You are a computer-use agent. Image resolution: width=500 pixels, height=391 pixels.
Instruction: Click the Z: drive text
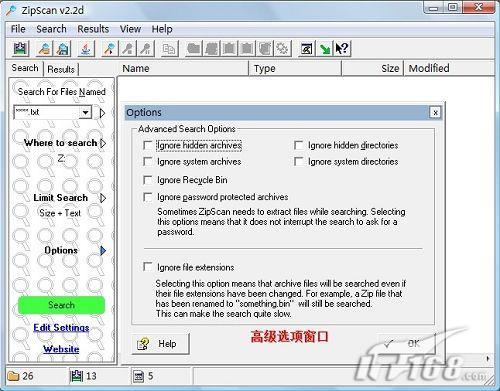(x=61, y=158)
